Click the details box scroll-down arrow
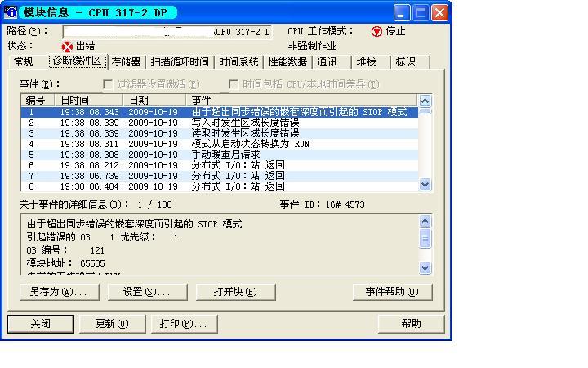Screen dimensions: 588x368 click(x=425, y=267)
